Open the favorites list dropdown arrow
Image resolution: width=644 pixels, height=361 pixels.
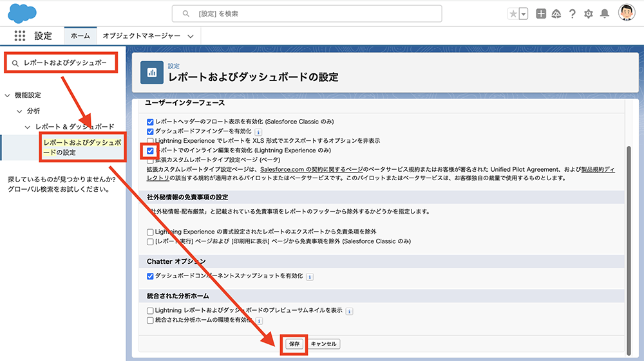coord(523,14)
